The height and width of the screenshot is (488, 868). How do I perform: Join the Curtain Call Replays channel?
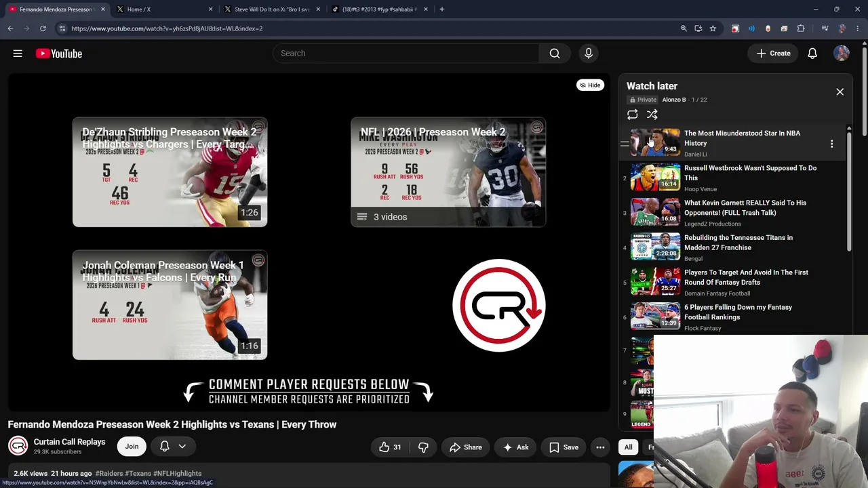click(132, 447)
